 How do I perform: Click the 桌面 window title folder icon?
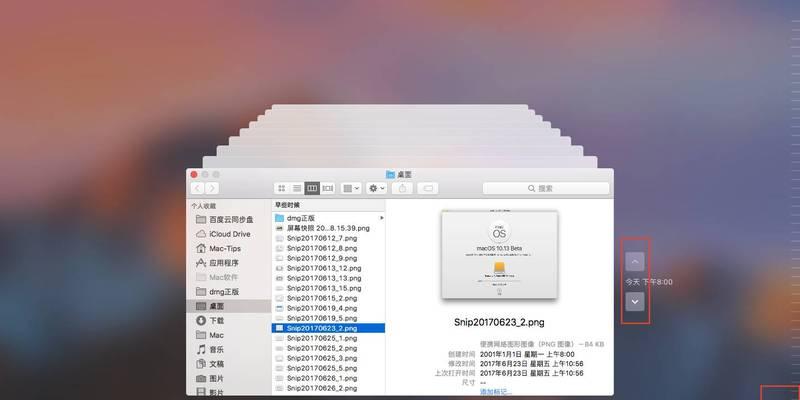(391, 174)
